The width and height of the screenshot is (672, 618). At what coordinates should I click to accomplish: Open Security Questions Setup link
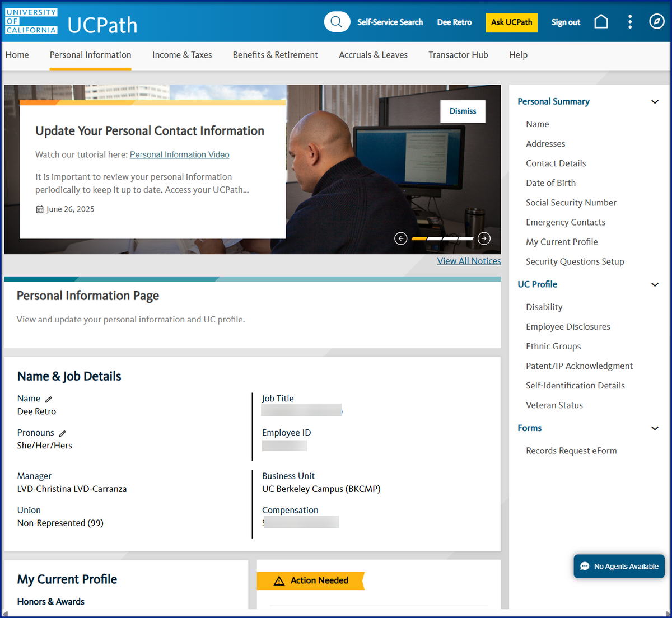pos(575,261)
